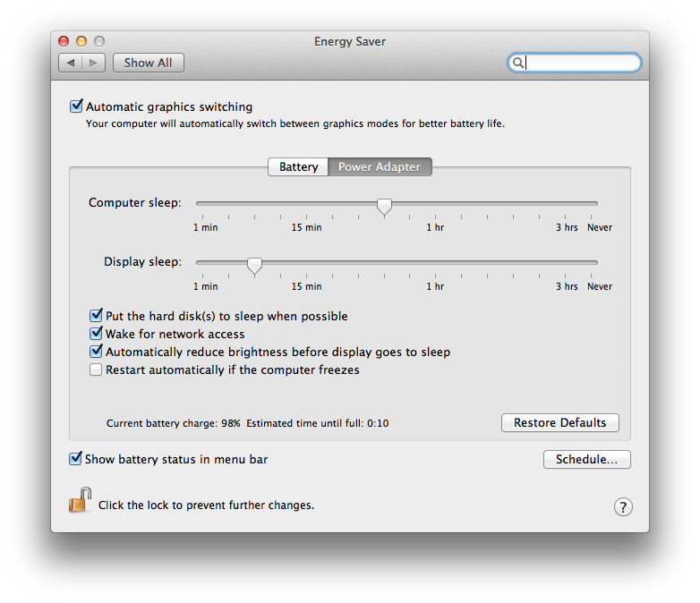
Task: Open help with the question mark button
Action: point(623,506)
